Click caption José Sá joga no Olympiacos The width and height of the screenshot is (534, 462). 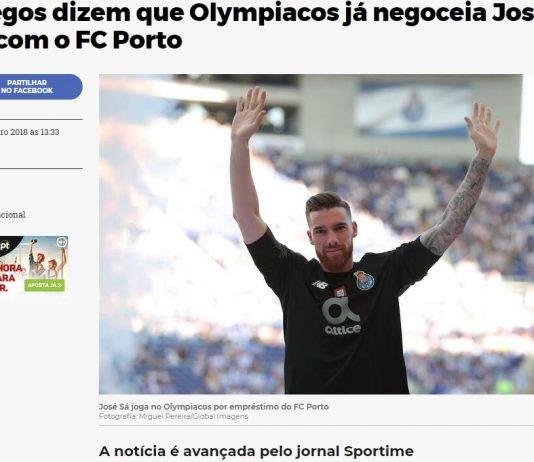pyautogui.click(x=214, y=407)
